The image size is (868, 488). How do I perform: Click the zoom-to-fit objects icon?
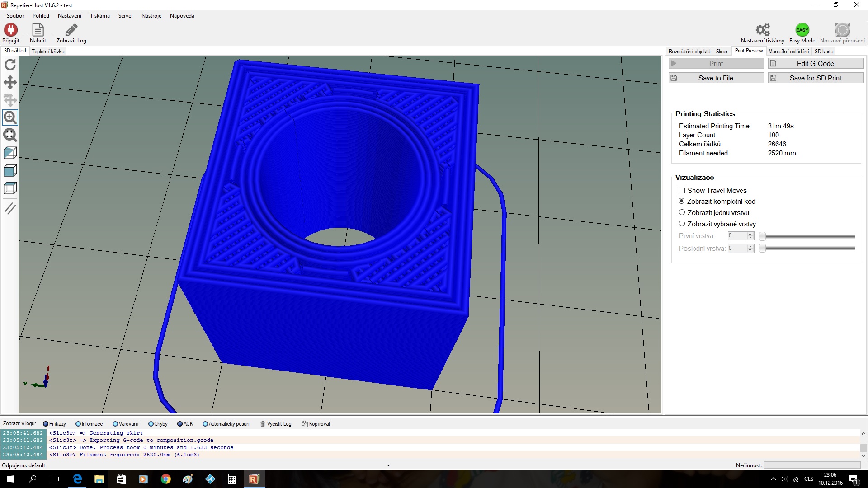click(10, 135)
